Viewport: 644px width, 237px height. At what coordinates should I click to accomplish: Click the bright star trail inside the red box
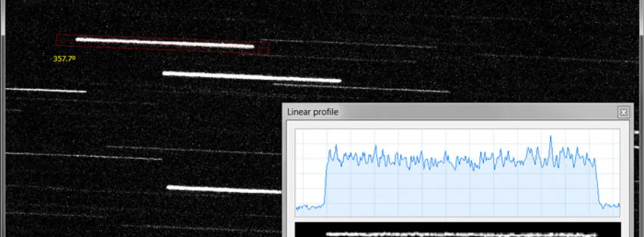(165, 43)
